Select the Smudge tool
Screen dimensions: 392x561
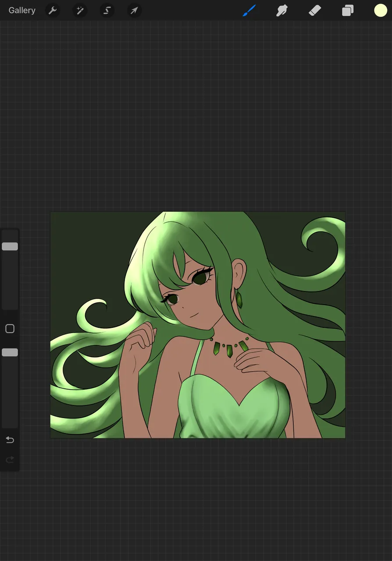click(x=282, y=10)
